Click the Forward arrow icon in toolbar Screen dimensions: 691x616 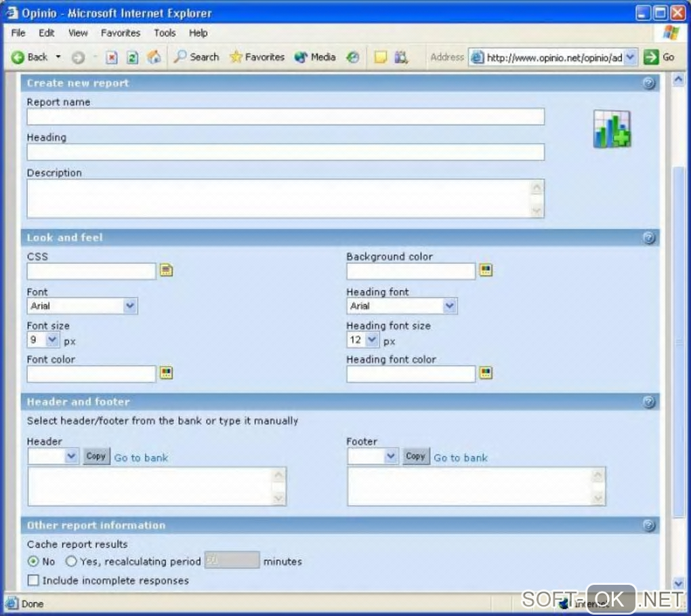[78, 58]
